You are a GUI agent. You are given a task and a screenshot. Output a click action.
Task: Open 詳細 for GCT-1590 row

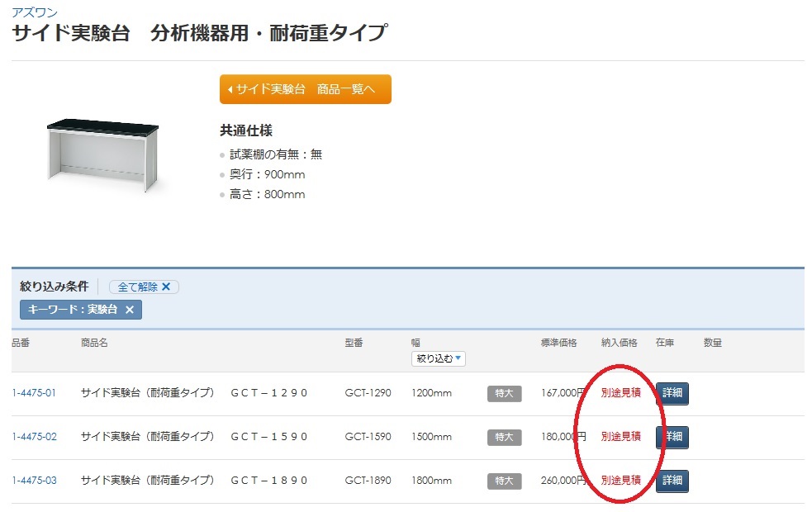pyautogui.click(x=672, y=437)
